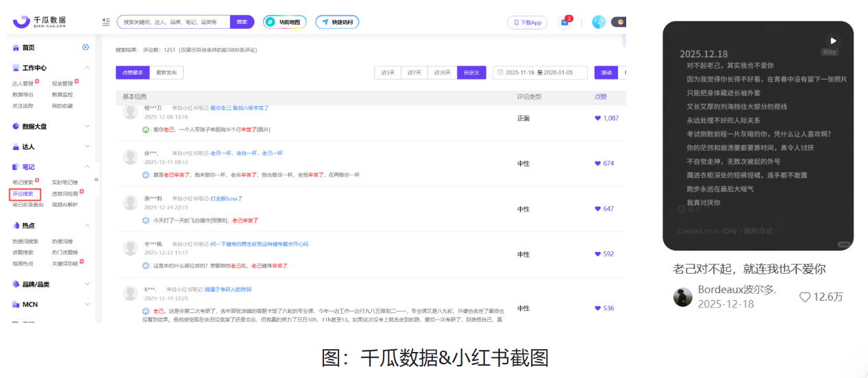
Task: Like the post via the heart icon 12.6万
Action: tap(805, 297)
